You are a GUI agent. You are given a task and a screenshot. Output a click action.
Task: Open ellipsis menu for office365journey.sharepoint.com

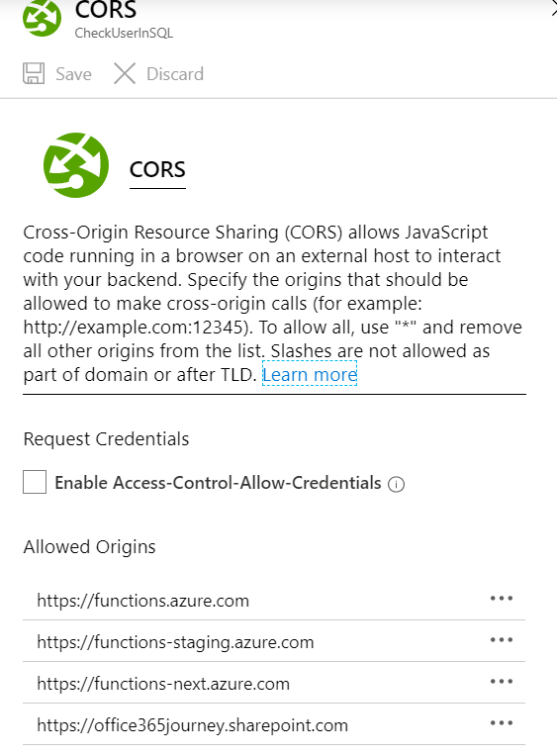point(501,723)
